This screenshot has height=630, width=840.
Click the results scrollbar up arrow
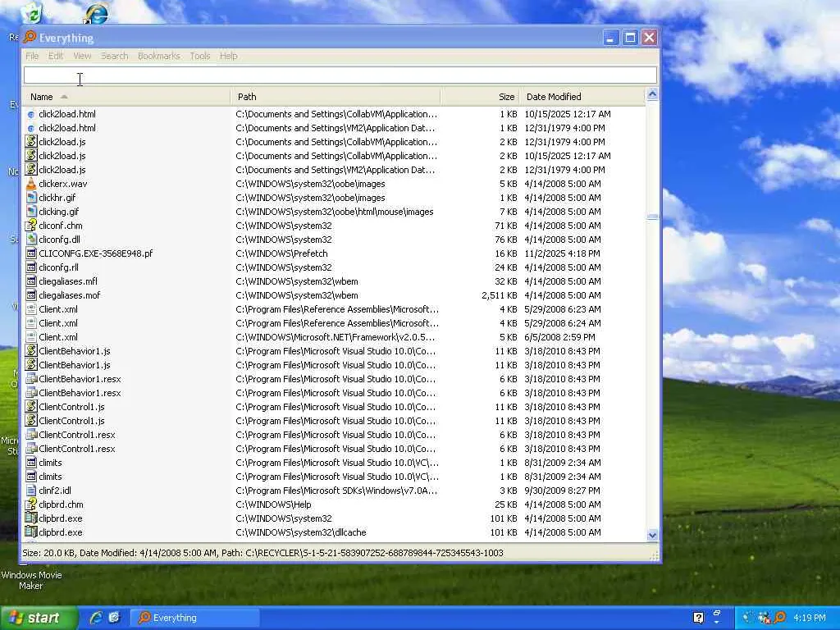[652, 94]
